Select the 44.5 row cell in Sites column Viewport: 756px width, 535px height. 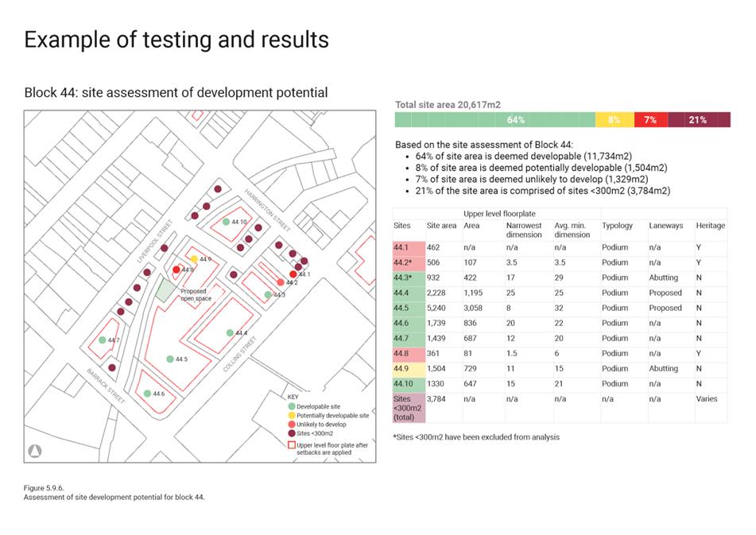pyautogui.click(x=408, y=308)
